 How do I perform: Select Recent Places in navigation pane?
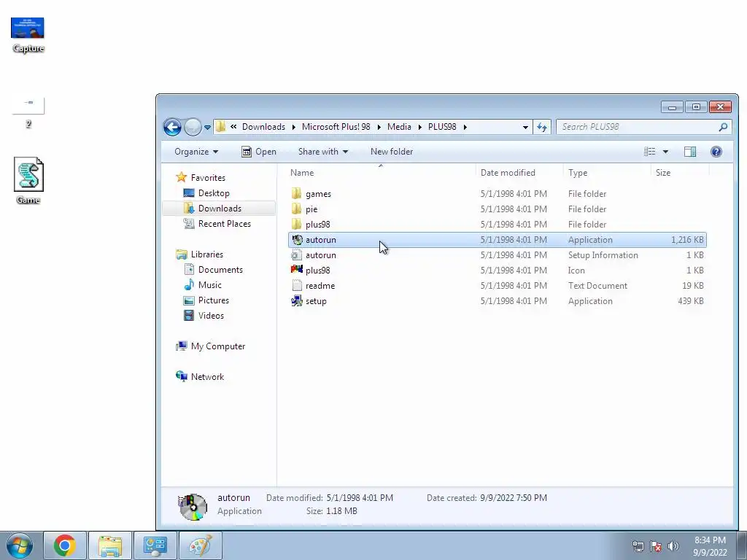[x=225, y=223]
